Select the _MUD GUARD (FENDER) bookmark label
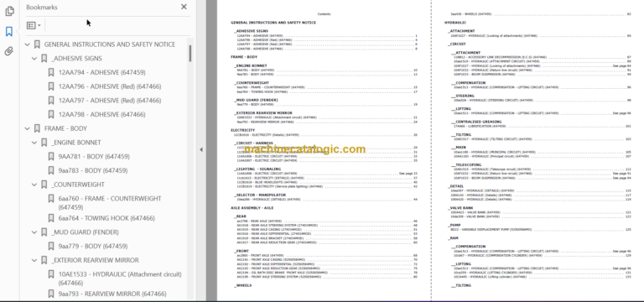 tap(85, 232)
